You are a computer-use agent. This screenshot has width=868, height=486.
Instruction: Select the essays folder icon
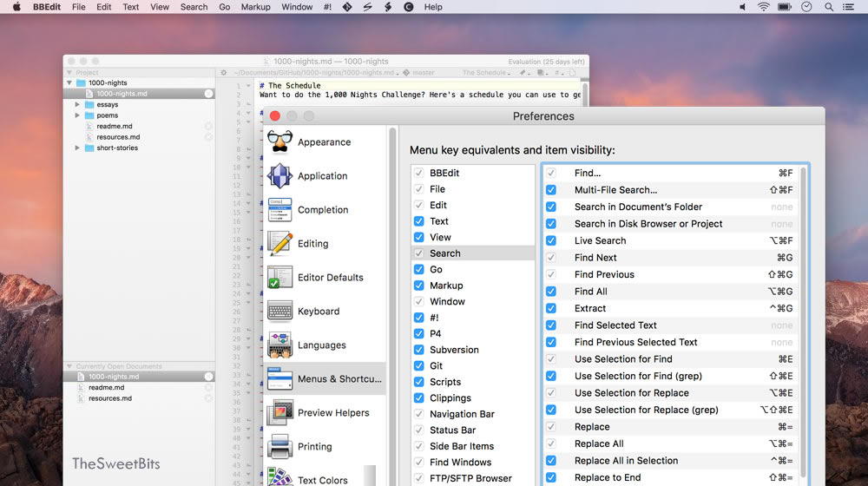(89, 104)
